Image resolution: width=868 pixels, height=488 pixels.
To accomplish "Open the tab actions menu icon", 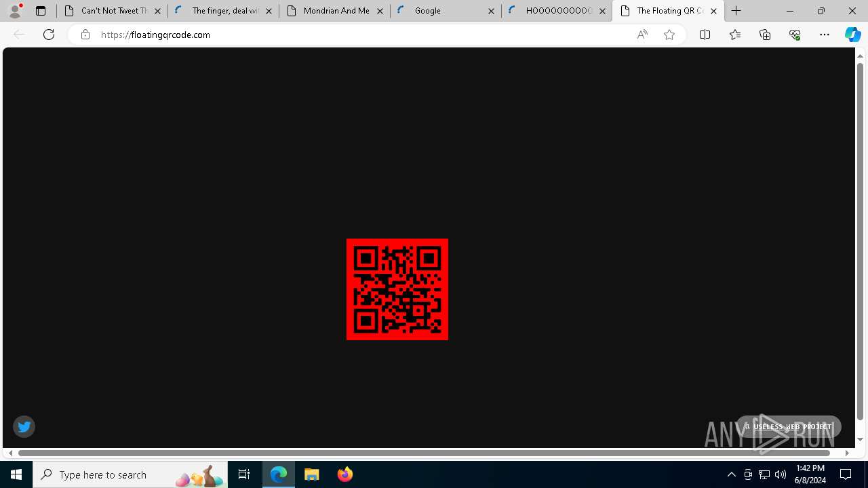I will 41,11.
